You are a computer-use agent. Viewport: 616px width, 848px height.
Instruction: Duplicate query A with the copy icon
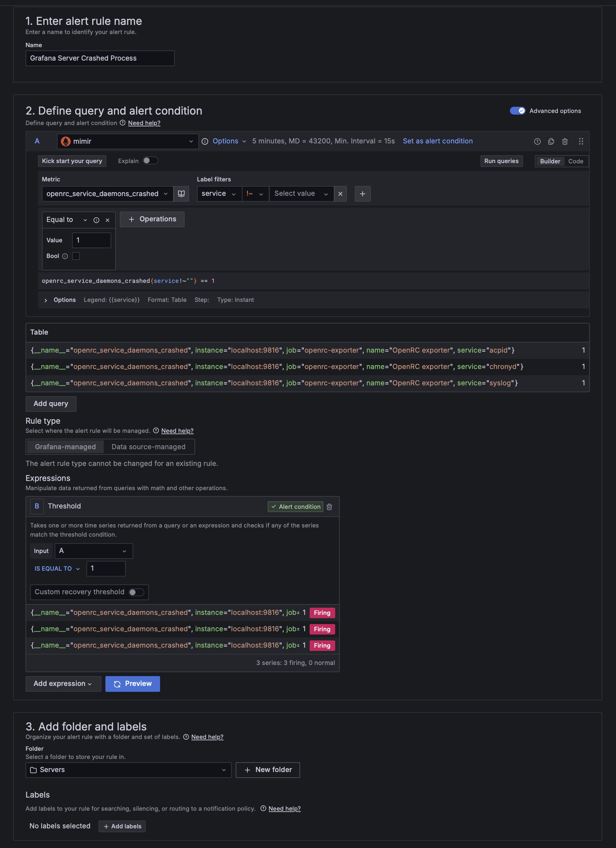[551, 141]
